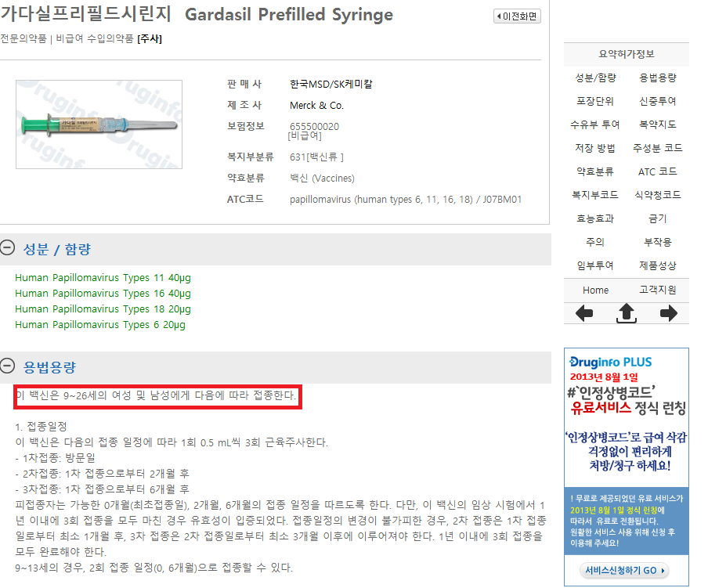Click 서비스신청하기 GO button in banner
Image resolution: width=708 pixels, height=588 pixels.
pyautogui.click(x=624, y=570)
